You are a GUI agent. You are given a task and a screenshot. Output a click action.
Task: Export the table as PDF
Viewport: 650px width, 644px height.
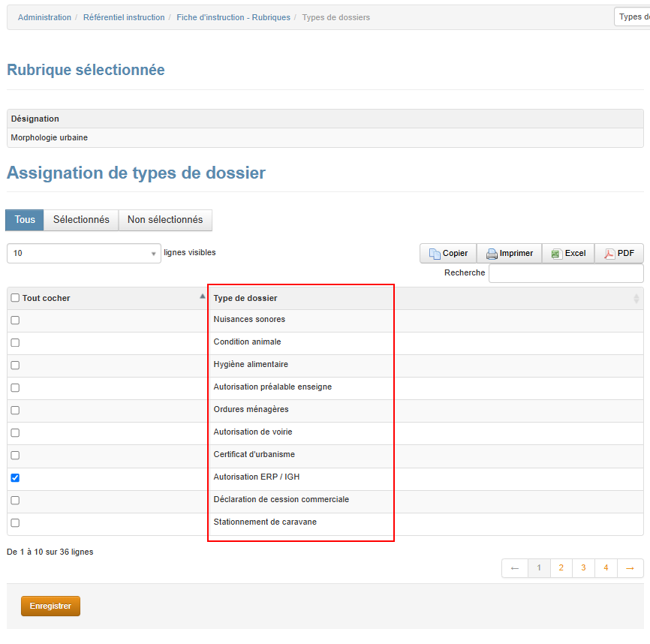pyautogui.click(x=618, y=254)
